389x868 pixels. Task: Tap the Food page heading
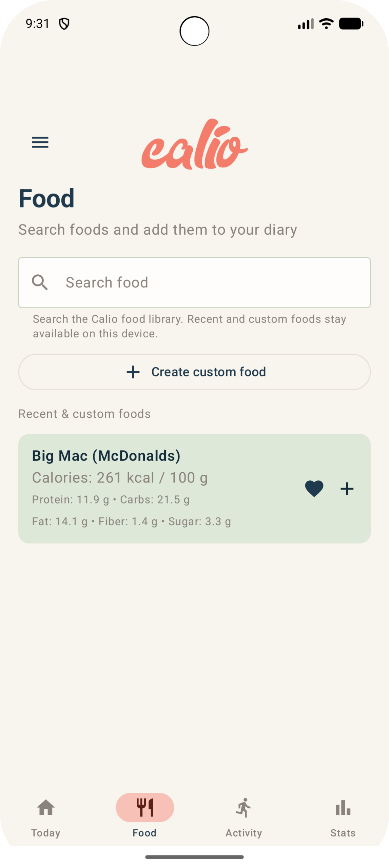46,198
